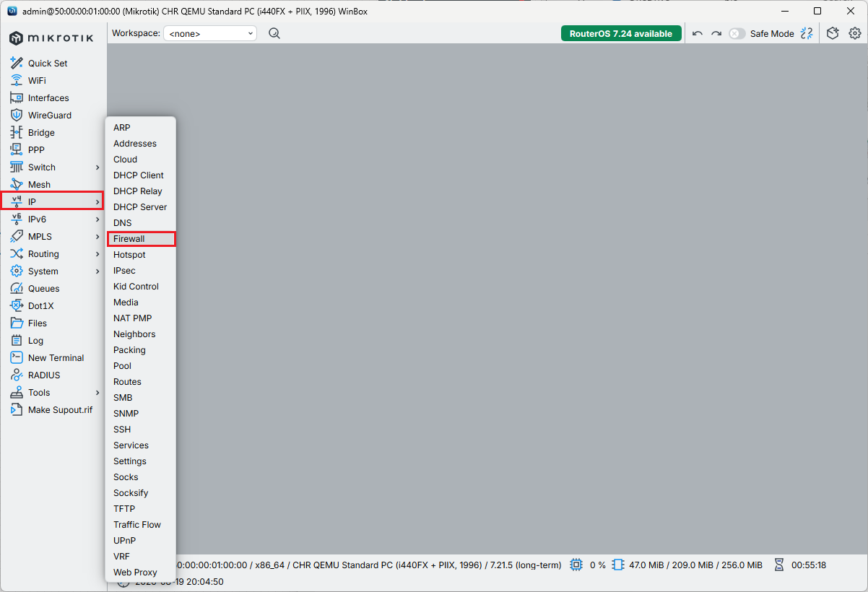Expand the Switch submenu
The height and width of the screenshot is (592, 868).
click(97, 167)
